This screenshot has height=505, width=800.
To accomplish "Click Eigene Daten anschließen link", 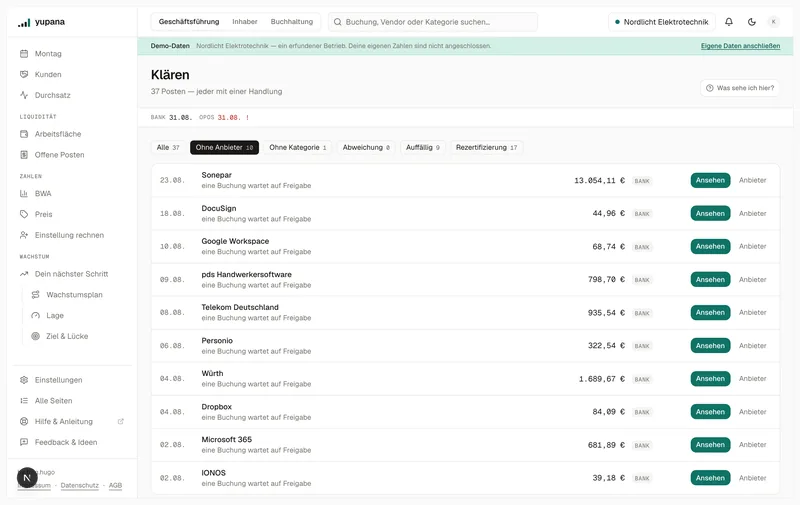I will click(740, 46).
